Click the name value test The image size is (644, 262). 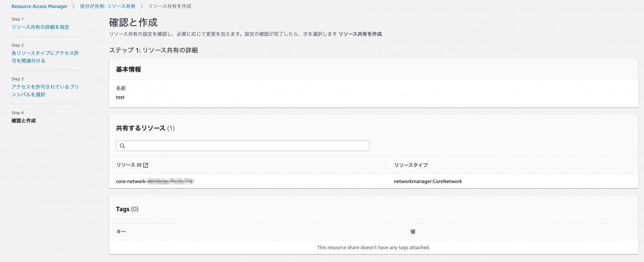tap(120, 97)
